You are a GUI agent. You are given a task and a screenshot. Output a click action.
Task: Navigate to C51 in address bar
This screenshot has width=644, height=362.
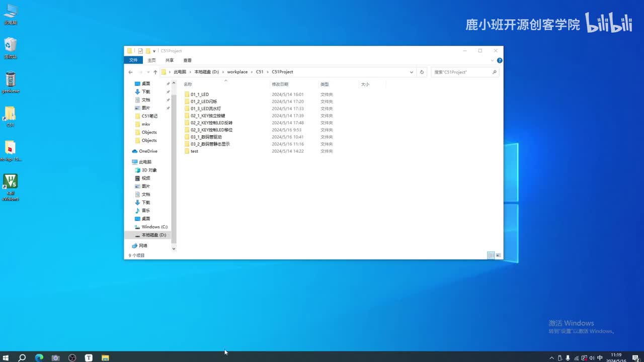pyautogui.click(x=260, y=72)
